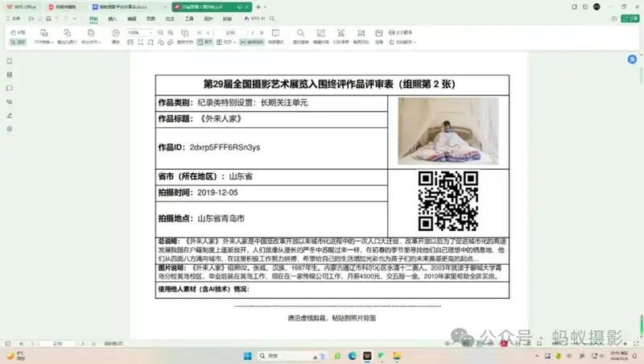644x364 pixels.
Task: Switch to the WPS Office home tab
Action: [x=22, y=7]
